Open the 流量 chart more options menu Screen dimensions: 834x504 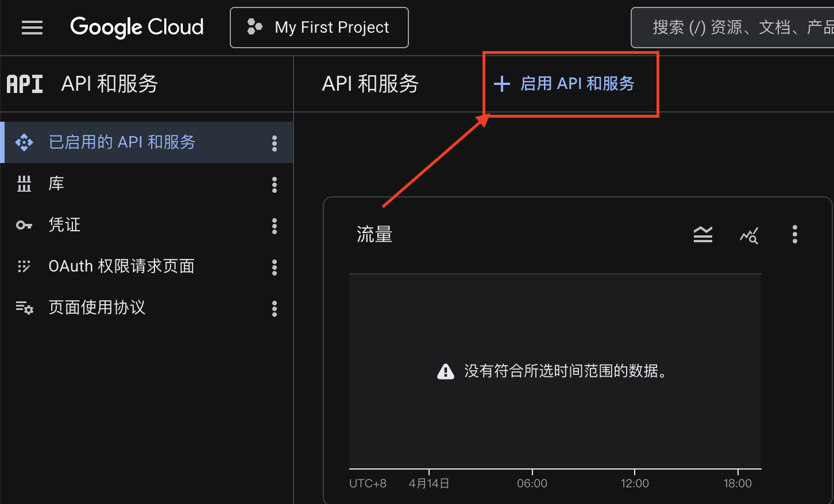795,234
